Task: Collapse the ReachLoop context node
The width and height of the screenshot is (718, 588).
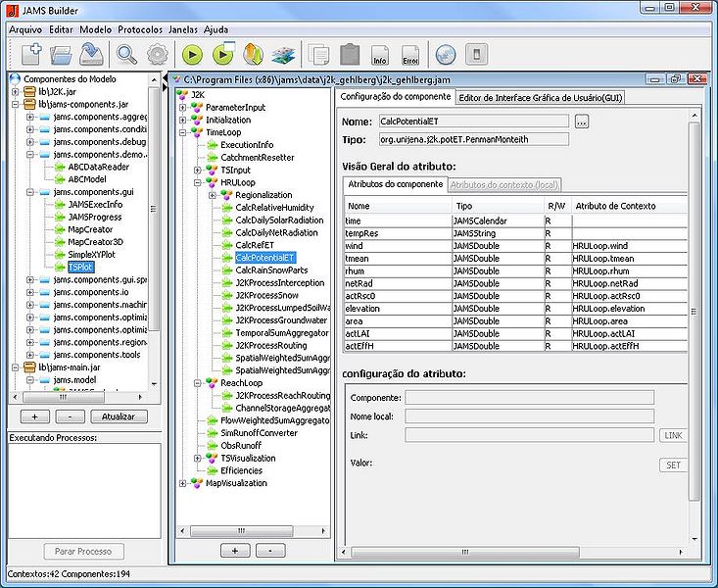Action: click(x=198, y=382)
